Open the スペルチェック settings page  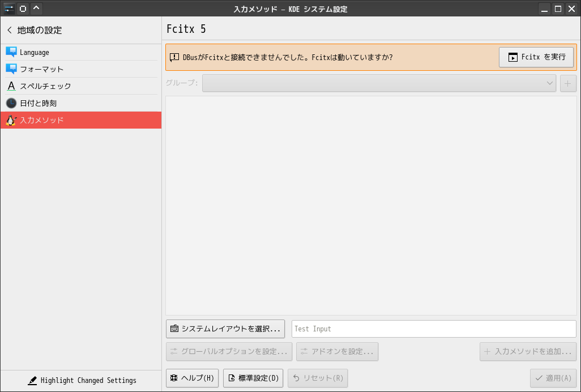(81, 86)
